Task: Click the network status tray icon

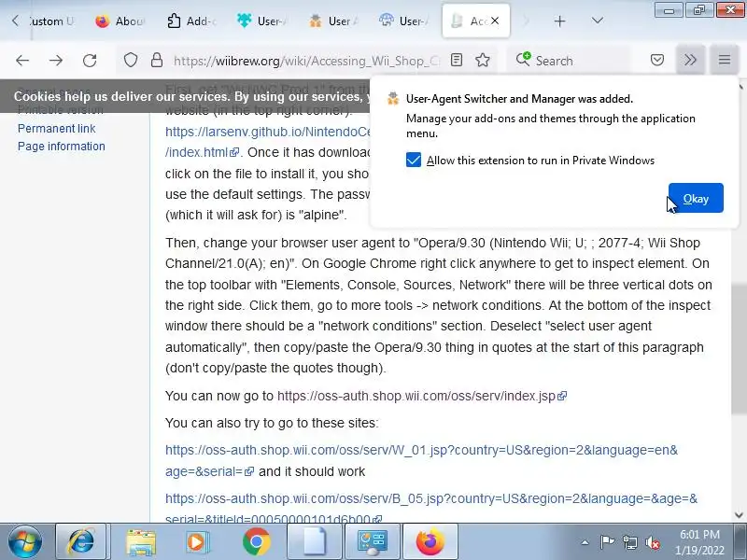Action: click(x=629, y=542)
